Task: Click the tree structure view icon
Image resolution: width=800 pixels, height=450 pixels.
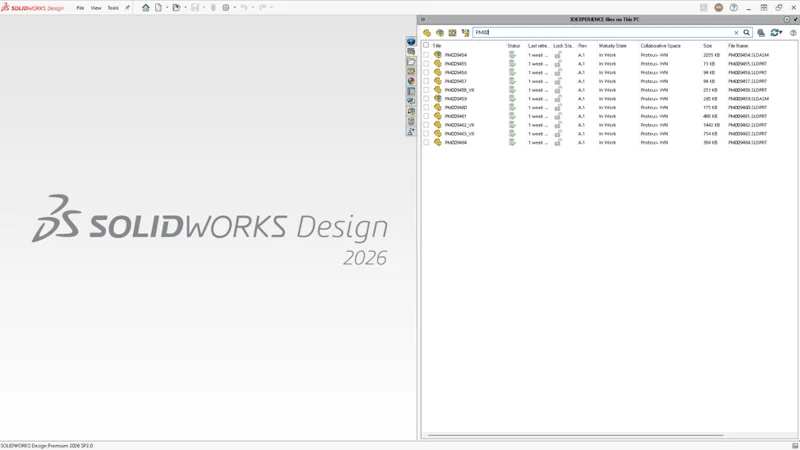Action: click(465, 33)
